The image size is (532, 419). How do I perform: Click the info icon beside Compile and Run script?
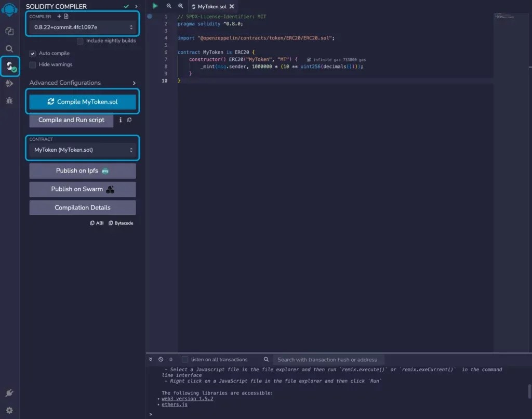point(121,120)
